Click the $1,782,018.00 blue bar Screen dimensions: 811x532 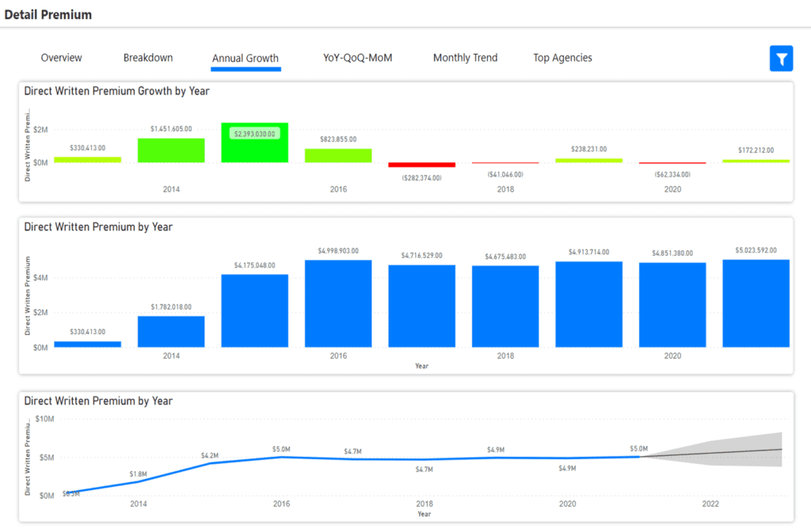click(x=171, y=332)
